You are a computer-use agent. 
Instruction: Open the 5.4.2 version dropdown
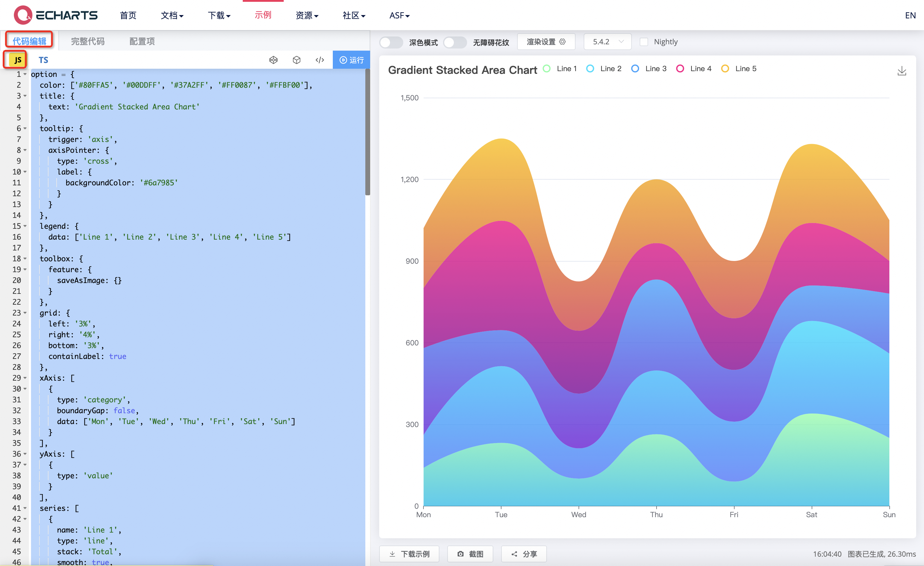point(607,42)
